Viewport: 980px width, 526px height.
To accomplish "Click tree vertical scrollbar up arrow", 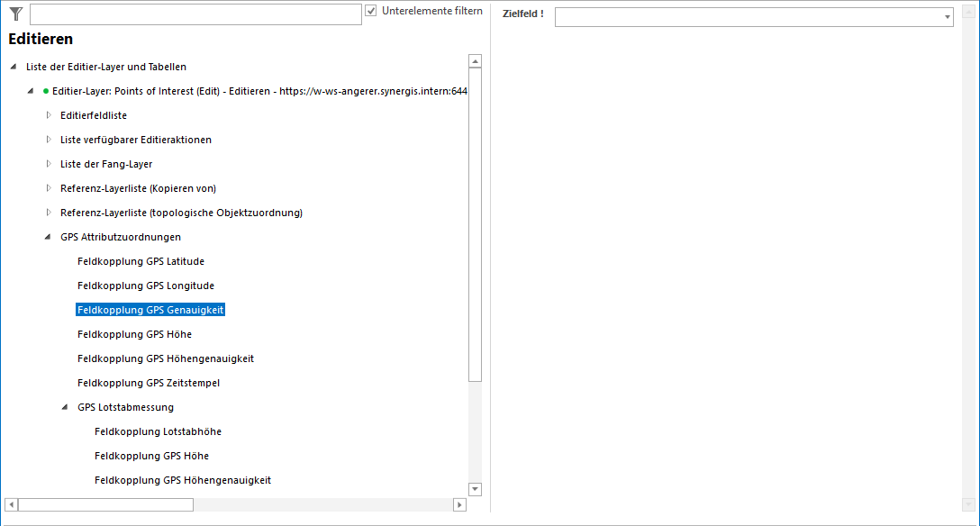I will pos(475,60).
